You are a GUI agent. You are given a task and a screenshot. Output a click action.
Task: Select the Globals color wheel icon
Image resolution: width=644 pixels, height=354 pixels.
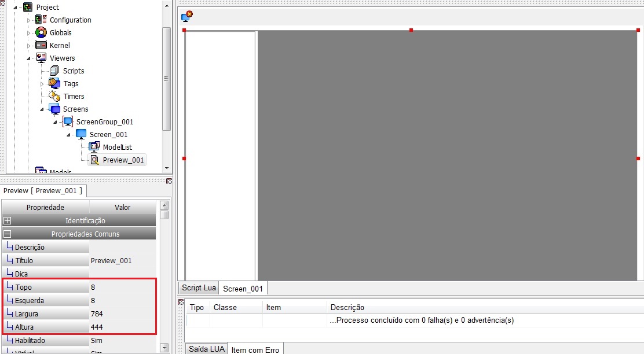click(41, 32)
